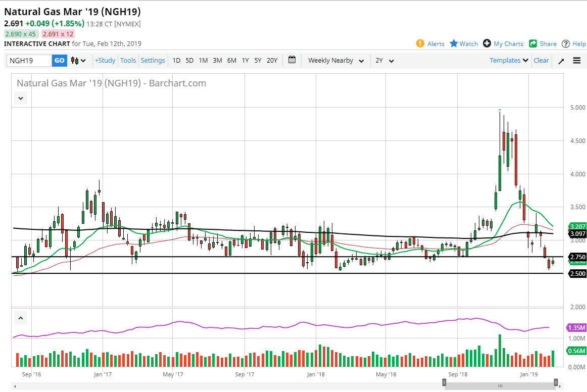Open the calendar date picker icon
587x392 pixels.
[x=292, y=60]
